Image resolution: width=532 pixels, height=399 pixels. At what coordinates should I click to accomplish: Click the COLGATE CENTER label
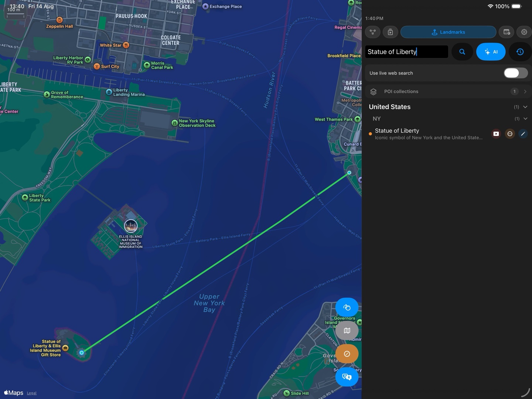(x=171, y=40)
